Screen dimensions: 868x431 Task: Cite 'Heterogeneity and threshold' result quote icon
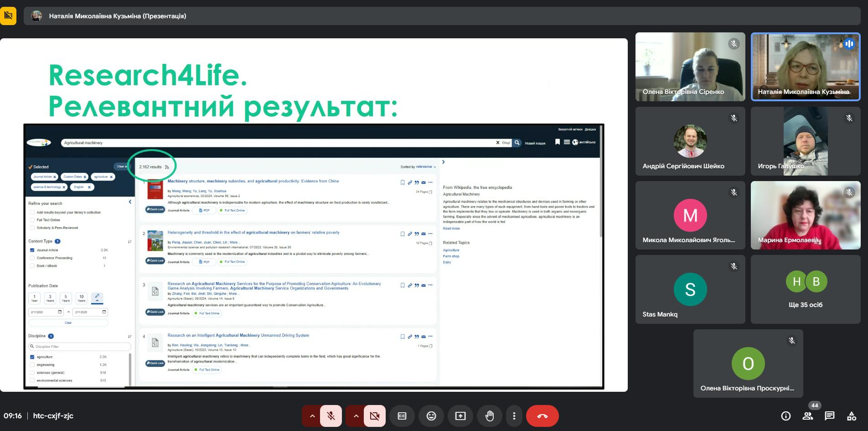coord(417,234)
